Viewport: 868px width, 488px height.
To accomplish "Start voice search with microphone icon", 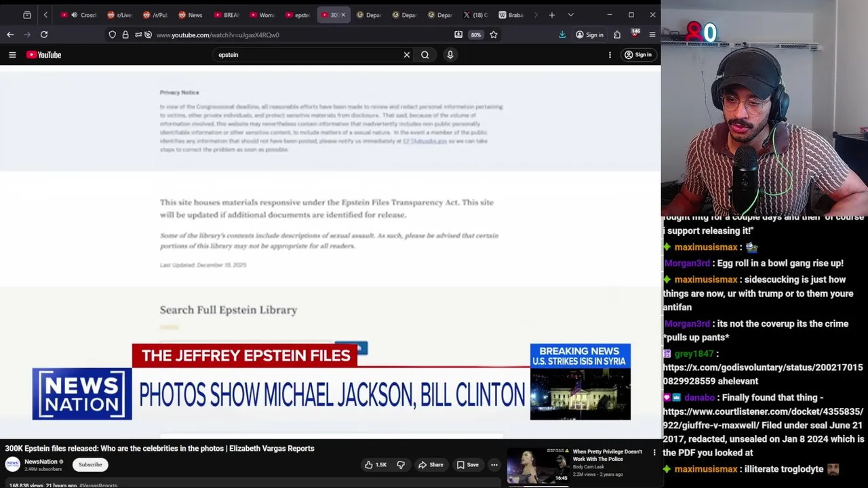I will pos(450,55).
